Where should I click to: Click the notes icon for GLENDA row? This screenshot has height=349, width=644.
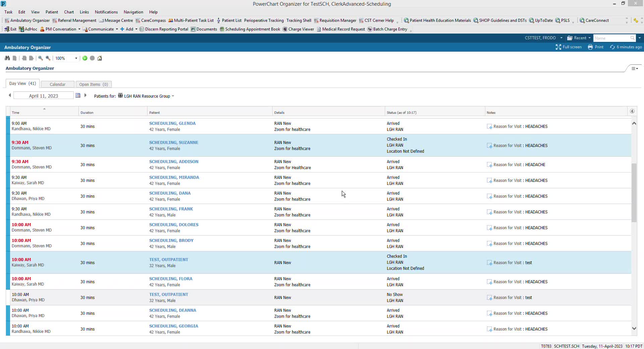point(489,127)
